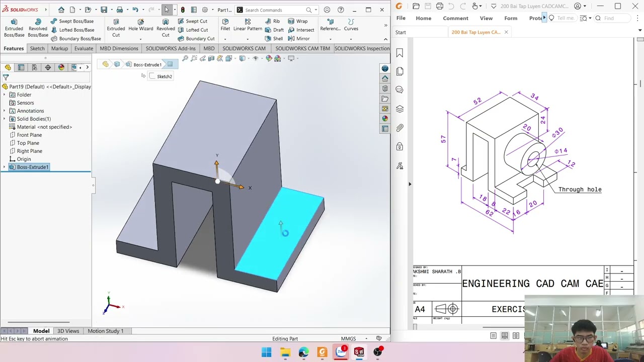The height and width of the screenshot is (362, 644).
Task: Open the SOLIDWORKS CAM tab
Action: [x=244, y=48]
